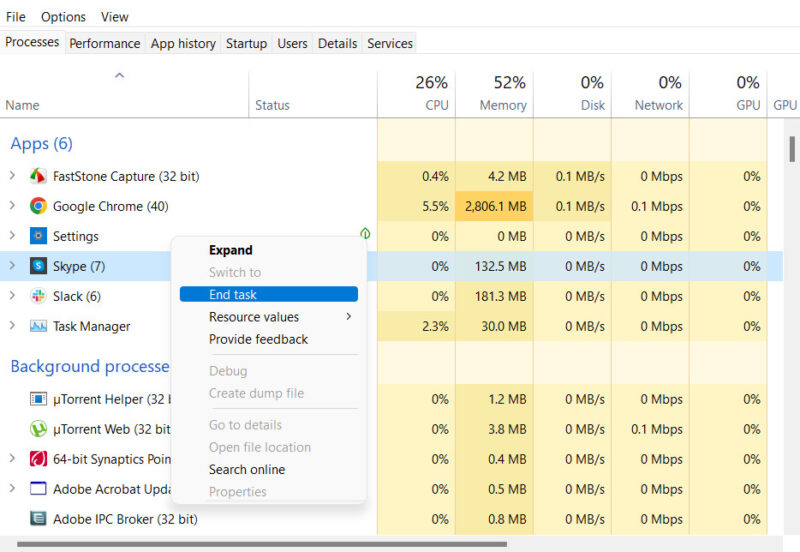The width and height of the screenshot is (800, 552).
Task: Click the Background processes group heading
Action: (x=90, y=366)
